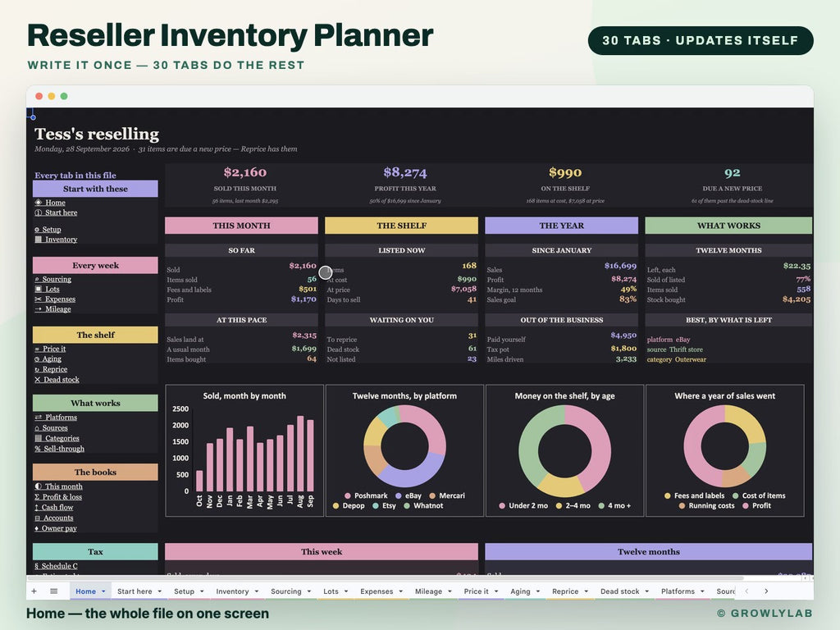Image resolution: width=840 pixels, height=630 pixels.
Task: Switch to the Home sheet tab
Action: coord(85,591)
